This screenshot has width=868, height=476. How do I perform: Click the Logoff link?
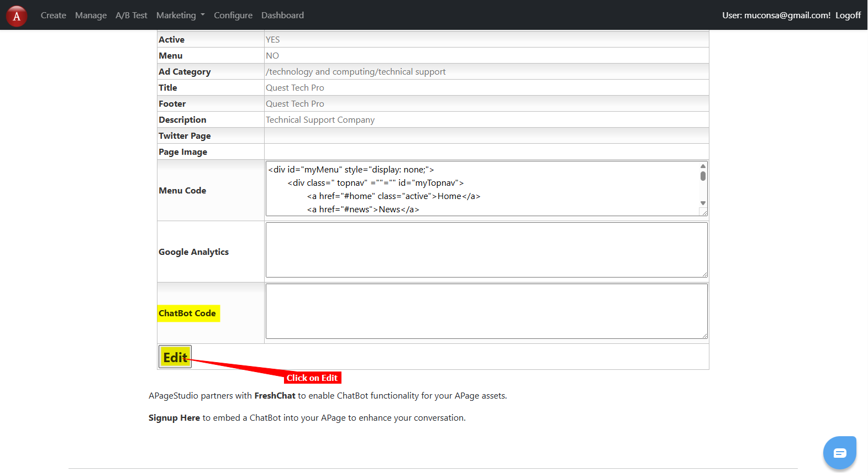coord(848,15)
